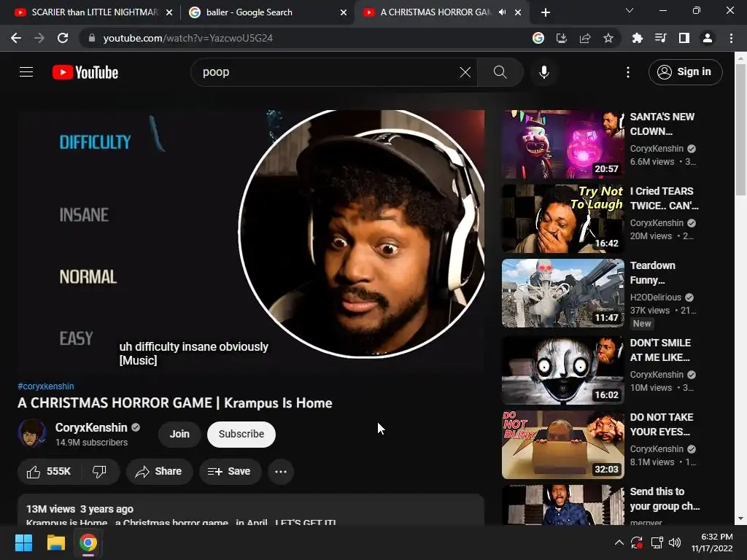Join the CoryxKenshin channel membership
This screenshot has width=747, height=560.
179,434
